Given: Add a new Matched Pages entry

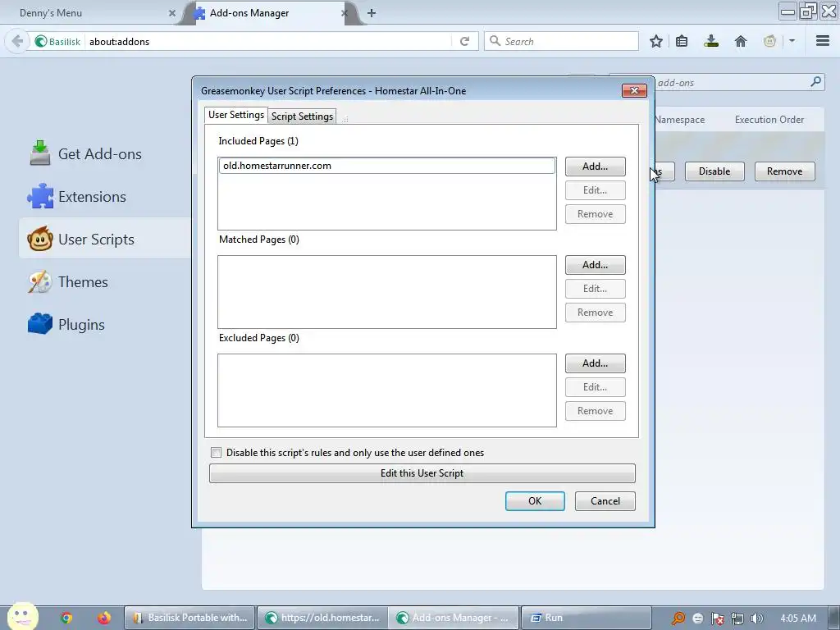Looking at the screenshot, I should tap(596, 265).
